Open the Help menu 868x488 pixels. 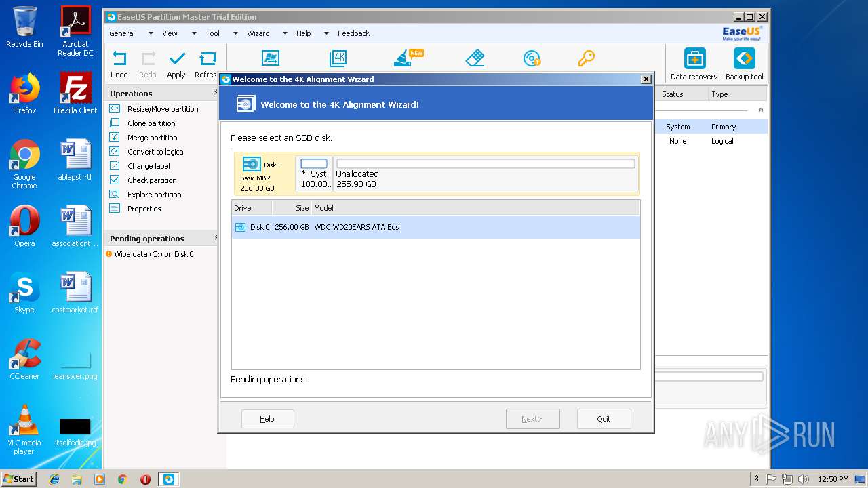(x=304, y=33)
